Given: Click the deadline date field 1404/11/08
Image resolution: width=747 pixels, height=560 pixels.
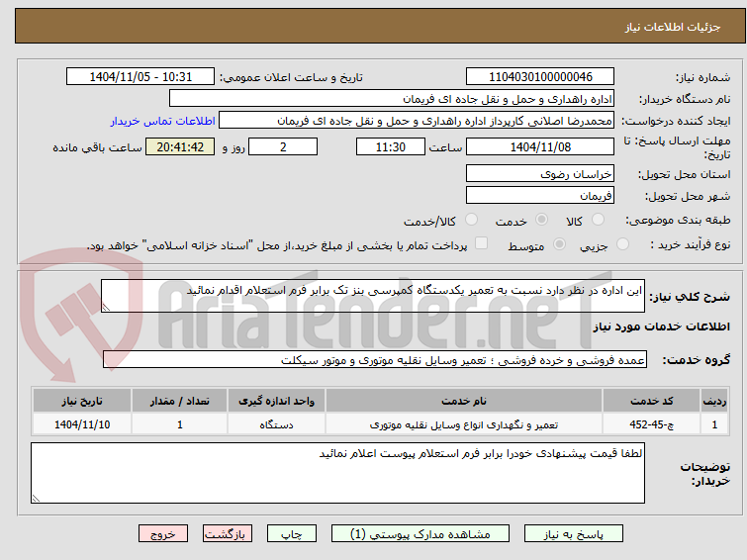Looking at the screenshot, I should click(540, 146).
